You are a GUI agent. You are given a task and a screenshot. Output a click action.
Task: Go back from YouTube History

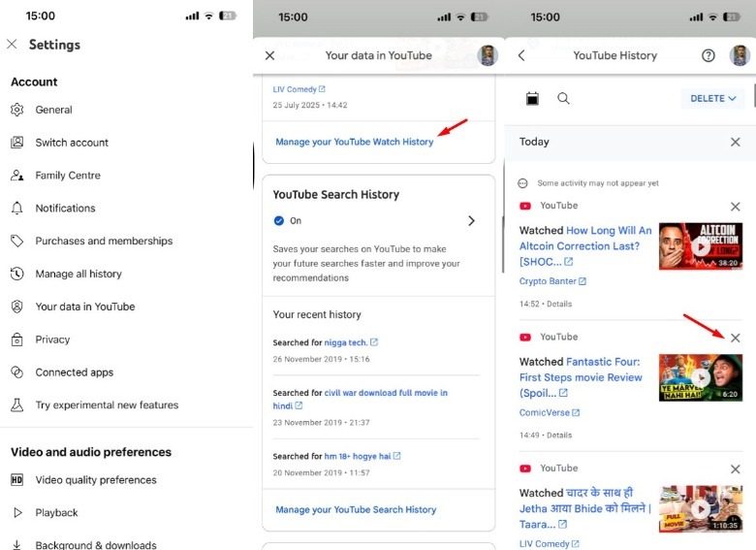coord(521,55)
